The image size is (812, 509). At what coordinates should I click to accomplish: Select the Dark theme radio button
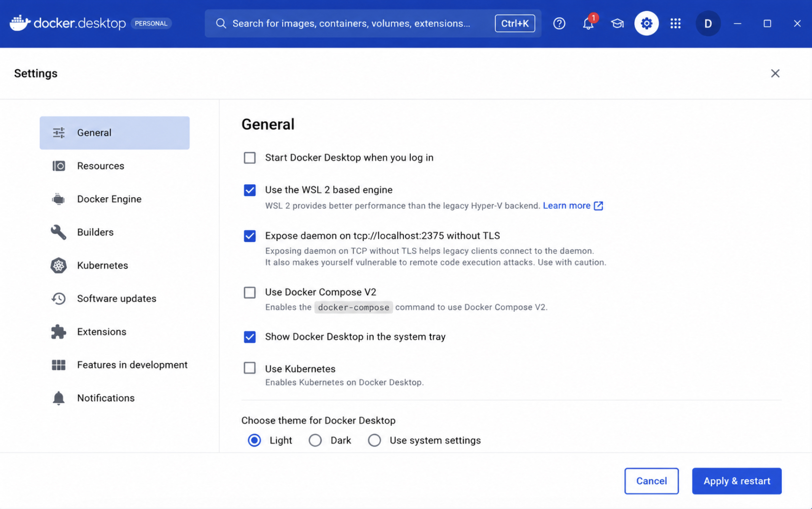click(315, 440)
